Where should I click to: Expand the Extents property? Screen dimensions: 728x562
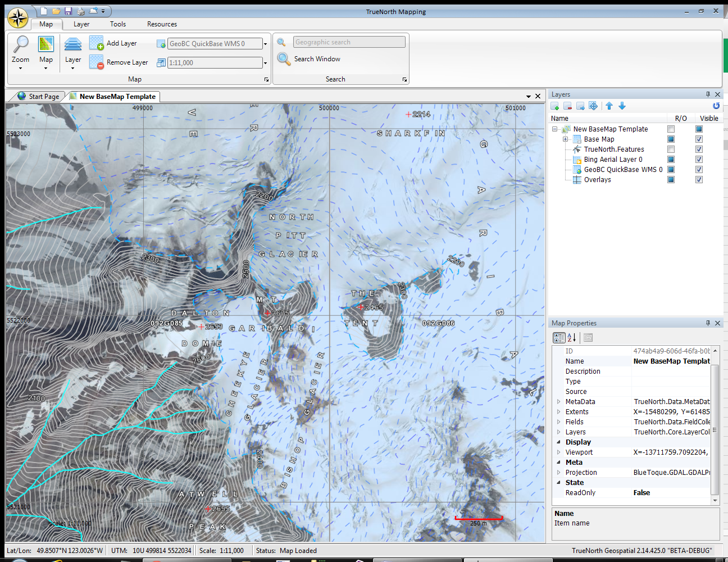pyautogui.click(x=558, y=412)
